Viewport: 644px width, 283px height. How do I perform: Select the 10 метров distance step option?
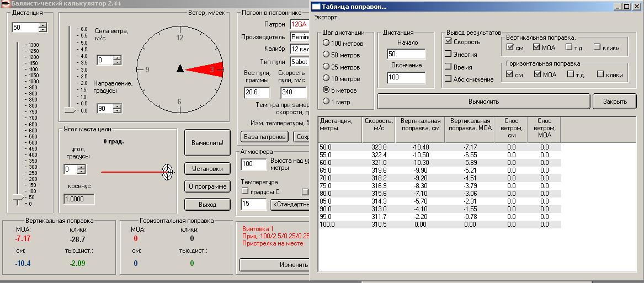pos(326,79)
